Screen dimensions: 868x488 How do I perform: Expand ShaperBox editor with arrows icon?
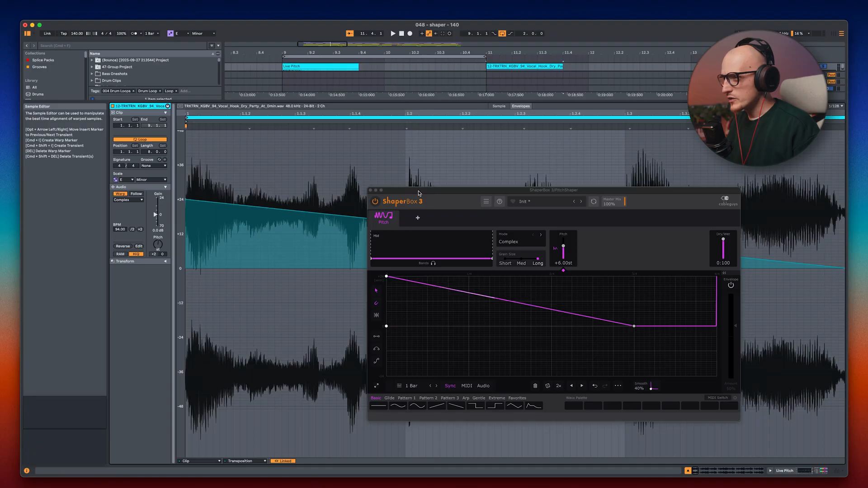(x=376, y=386)
